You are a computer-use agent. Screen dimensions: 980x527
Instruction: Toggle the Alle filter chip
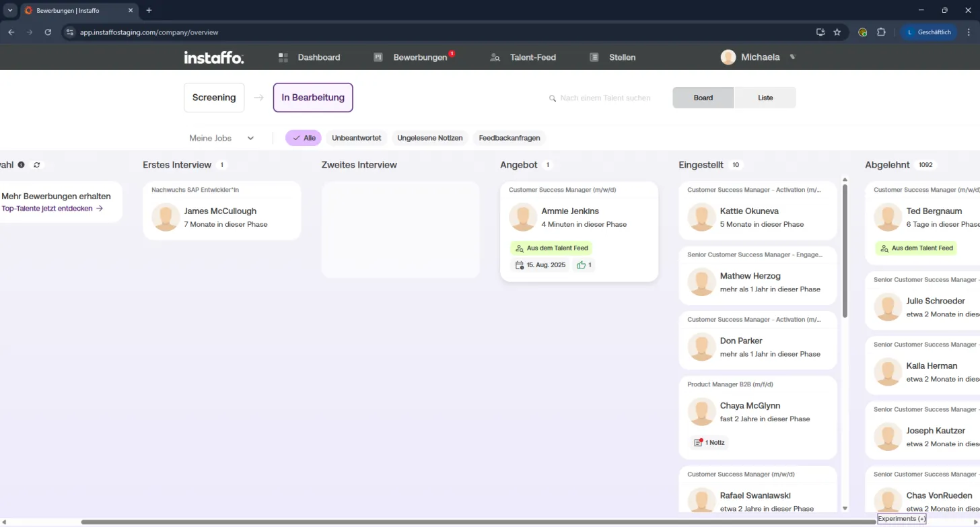304,138
